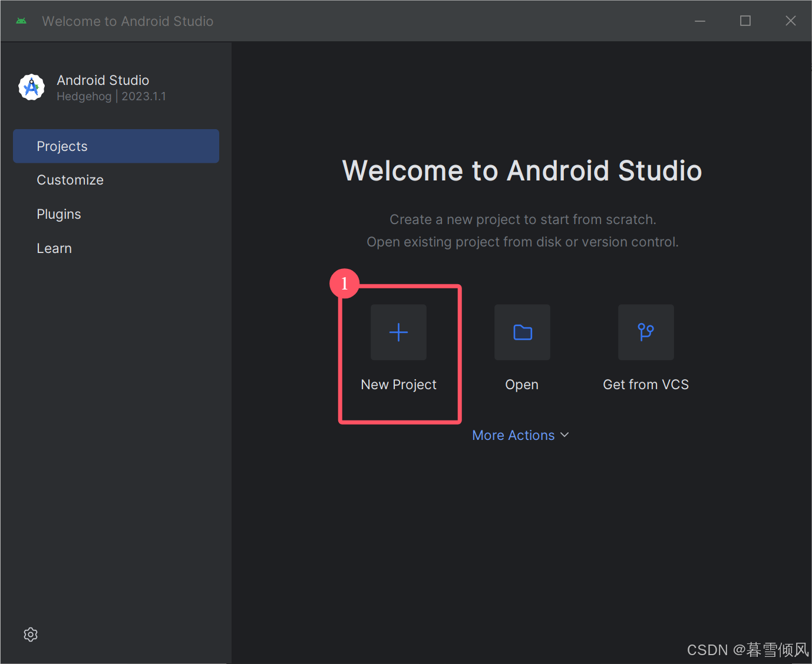Click the Get from VCS branch icon

[646, 332]
